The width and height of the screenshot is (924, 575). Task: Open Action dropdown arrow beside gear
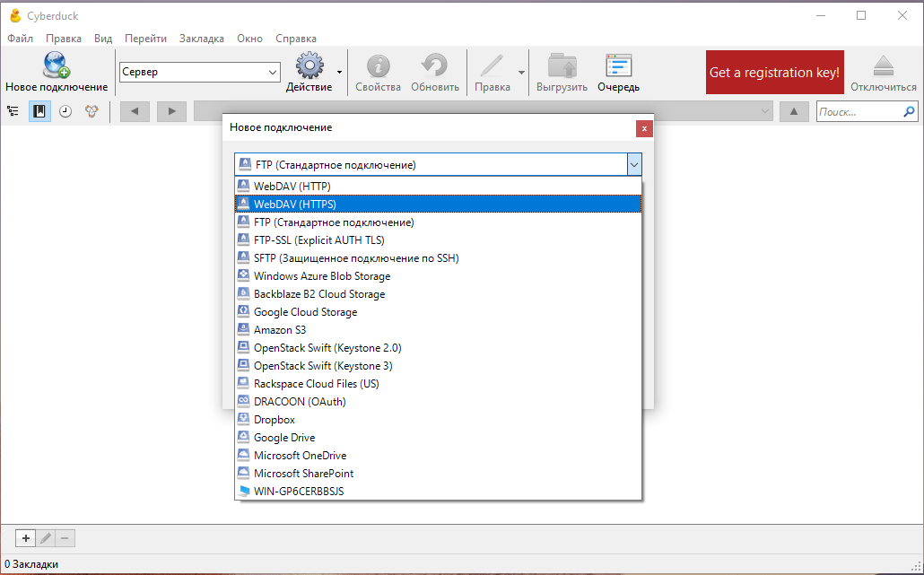pos(339,73)
